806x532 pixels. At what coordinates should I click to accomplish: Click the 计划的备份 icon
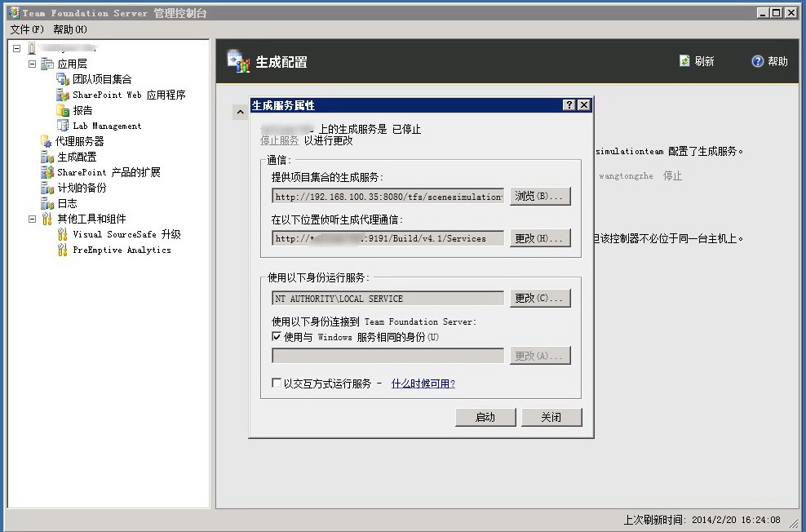(x=47, y=188)
